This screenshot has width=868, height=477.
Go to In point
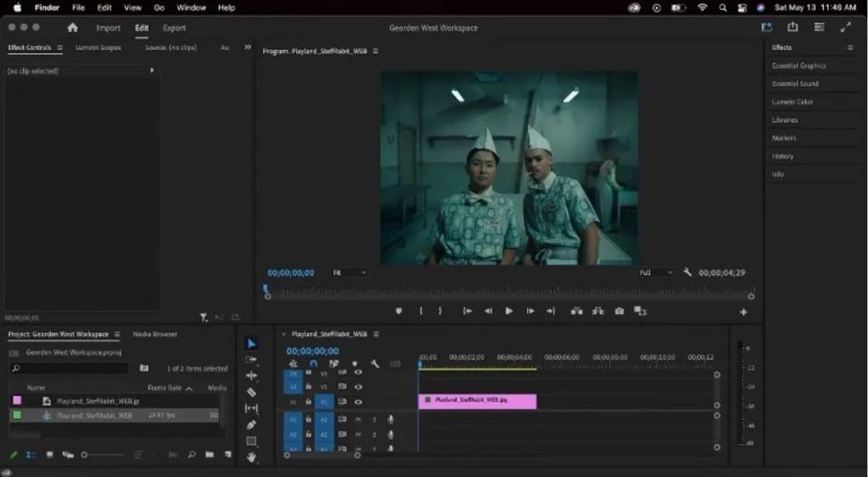[x=468, y=311]
